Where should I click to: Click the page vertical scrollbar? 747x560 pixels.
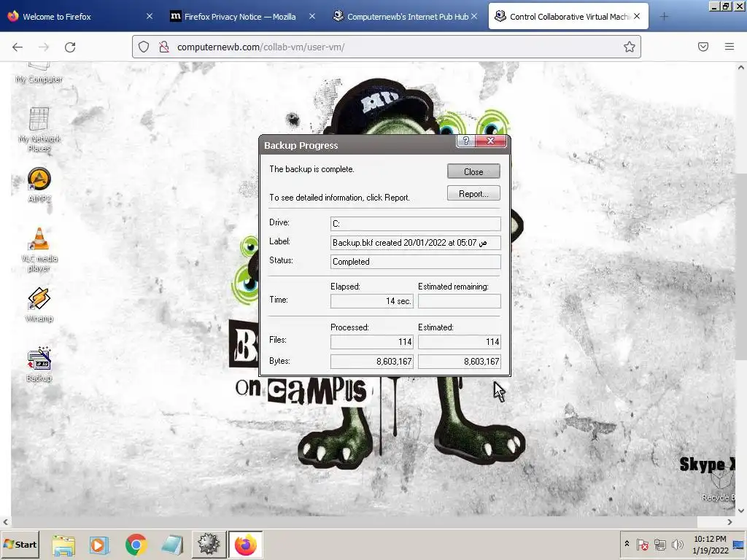pos(741,267)
